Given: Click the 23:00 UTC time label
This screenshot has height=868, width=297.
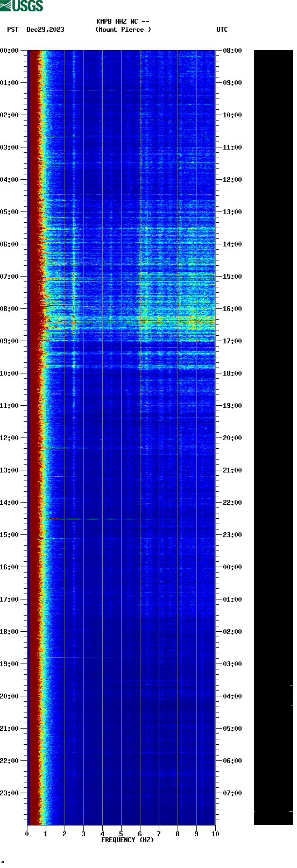Looking at the screenshot, I should point(232,535).
